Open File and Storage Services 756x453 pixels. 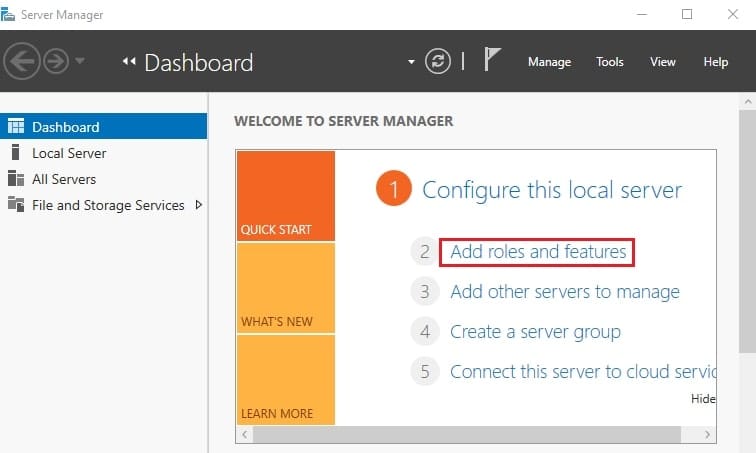tap(108, 205)
